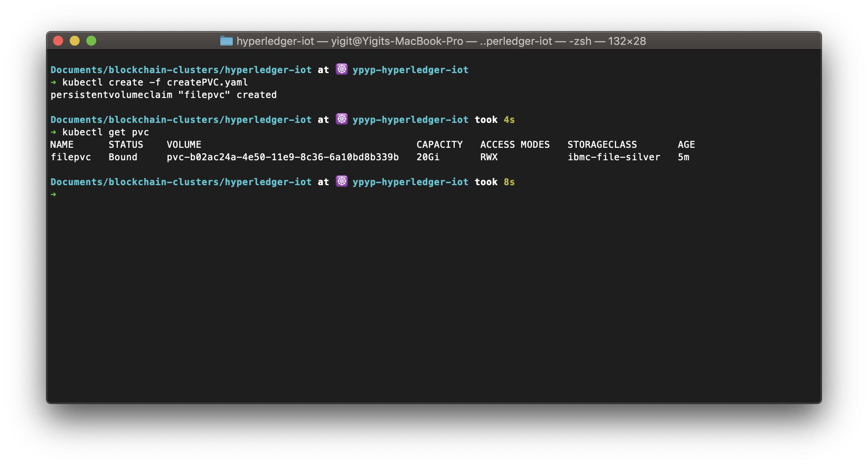
Task: Click the green arrow before kubectl get pvc
Action: tap(54, 132)
